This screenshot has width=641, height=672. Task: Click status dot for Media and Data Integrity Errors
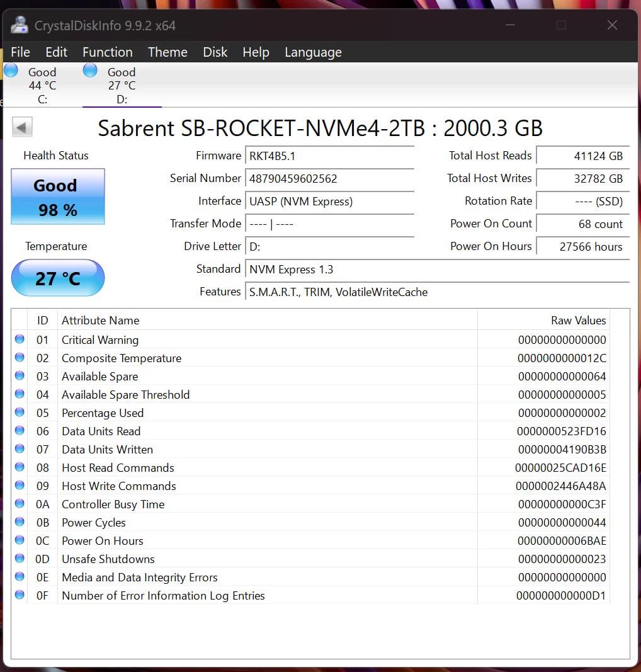[x=20, y=576]
